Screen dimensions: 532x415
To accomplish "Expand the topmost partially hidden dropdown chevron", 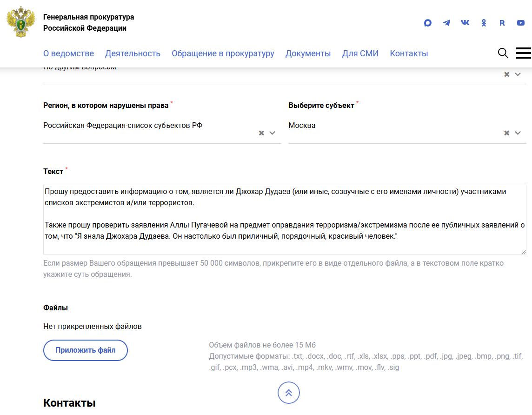I will (518, 74).
